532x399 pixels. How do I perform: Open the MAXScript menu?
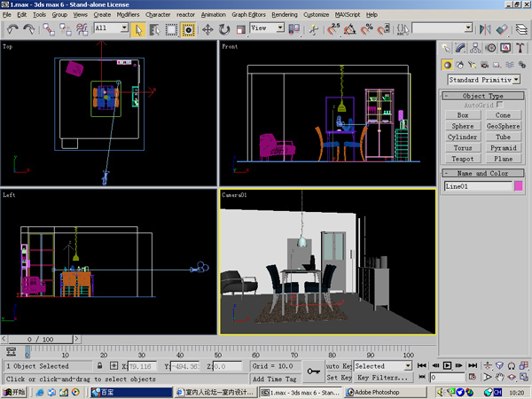(x=348, y=14)
